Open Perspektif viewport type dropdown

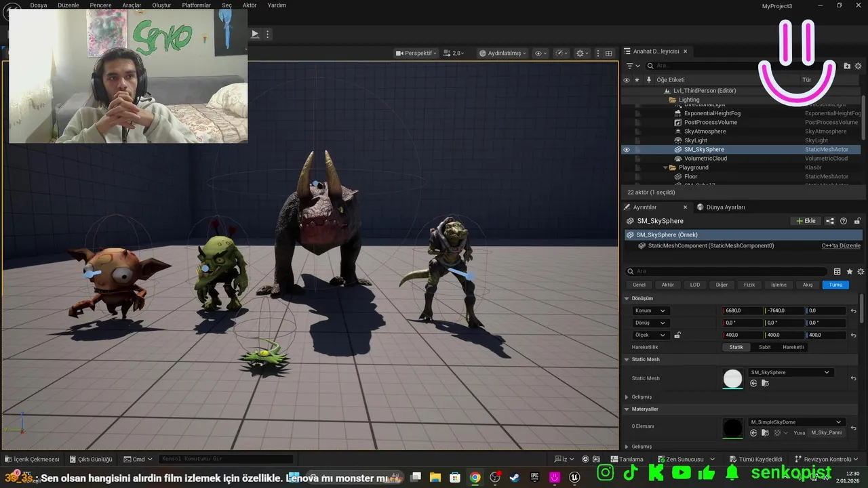[416, 53]
